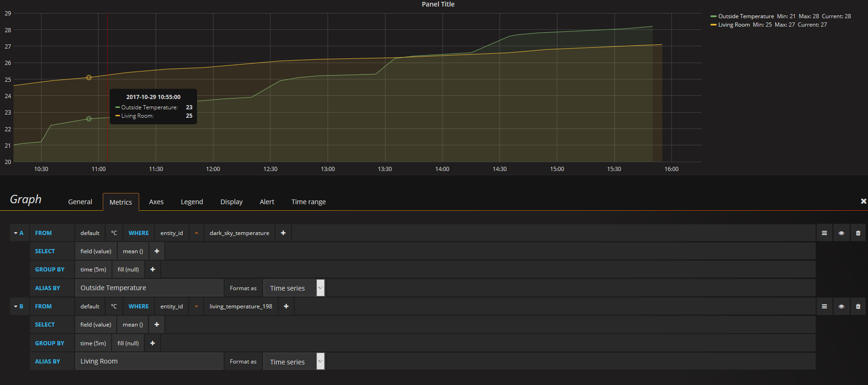Click the Outside Temperature highlighted data point

[x=89, y=119]
